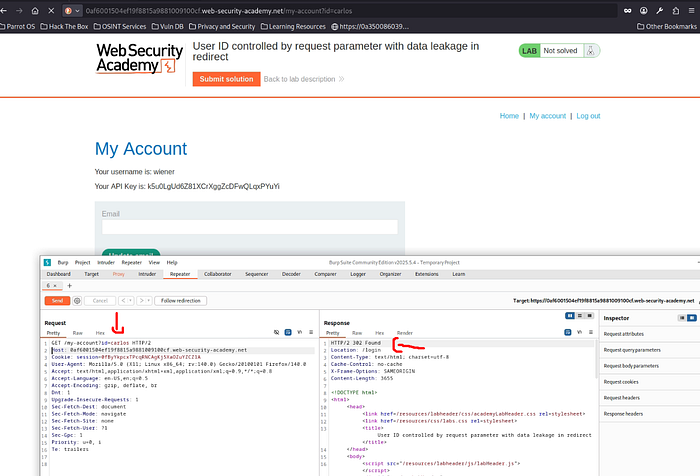
Task: Open the site shield dropdown in address bar
Action: pyautogui.click(x=72, y=11)
